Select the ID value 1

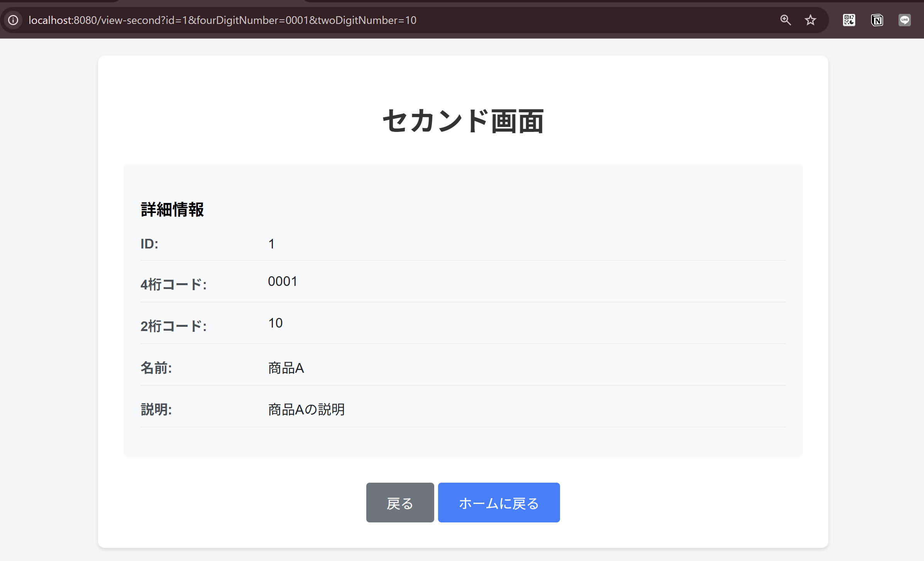[x=271, y=243]
